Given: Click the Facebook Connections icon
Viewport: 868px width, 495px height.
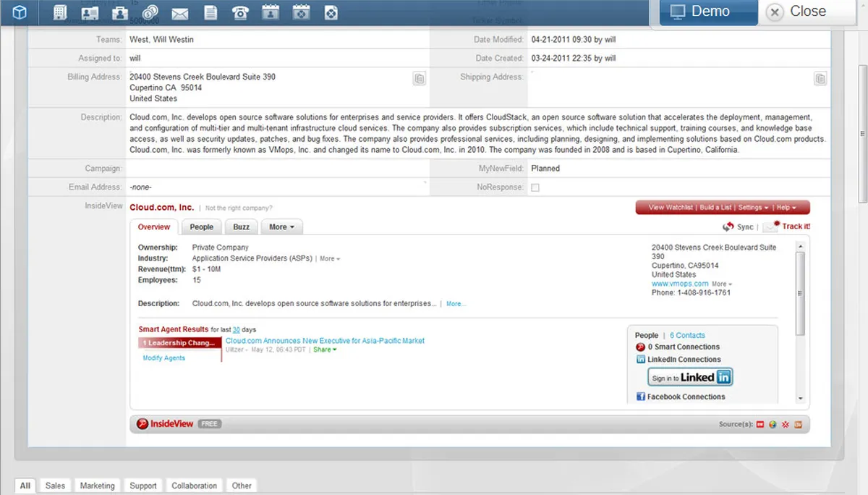Looking at the screenshot, I should [x=641, y=397].
